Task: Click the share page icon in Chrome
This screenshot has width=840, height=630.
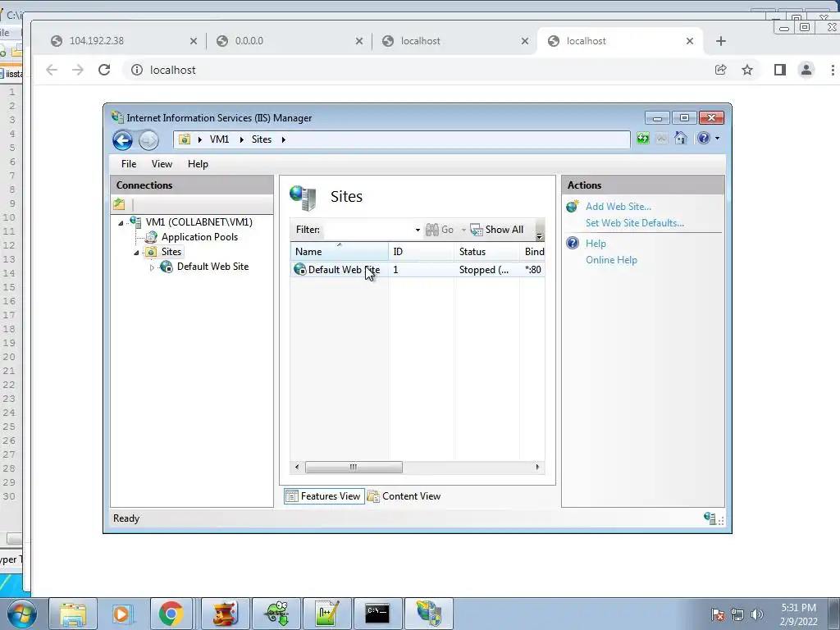Action: pyautogui.click(x=720, y=70)
